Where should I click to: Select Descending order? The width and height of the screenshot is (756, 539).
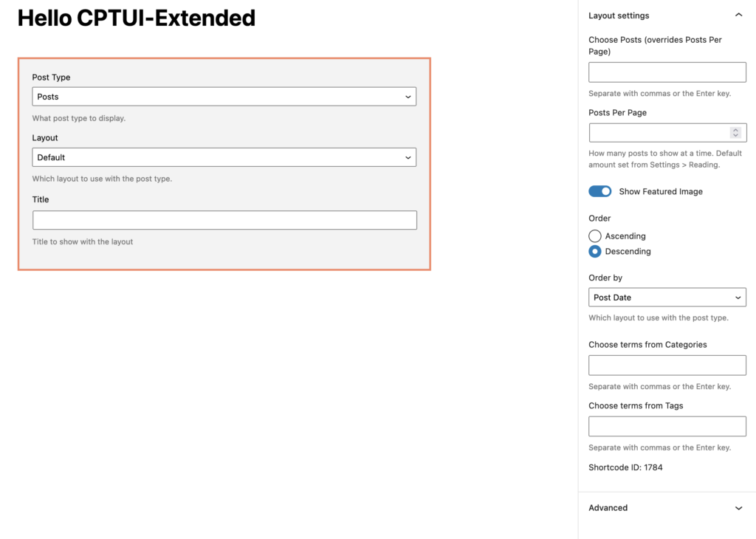595,251
